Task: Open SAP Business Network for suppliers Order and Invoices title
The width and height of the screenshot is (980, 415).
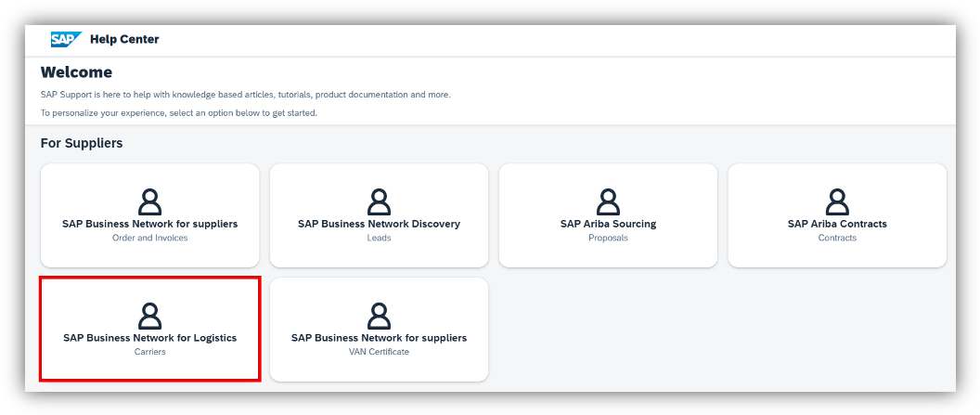Action: click(149, 224)
